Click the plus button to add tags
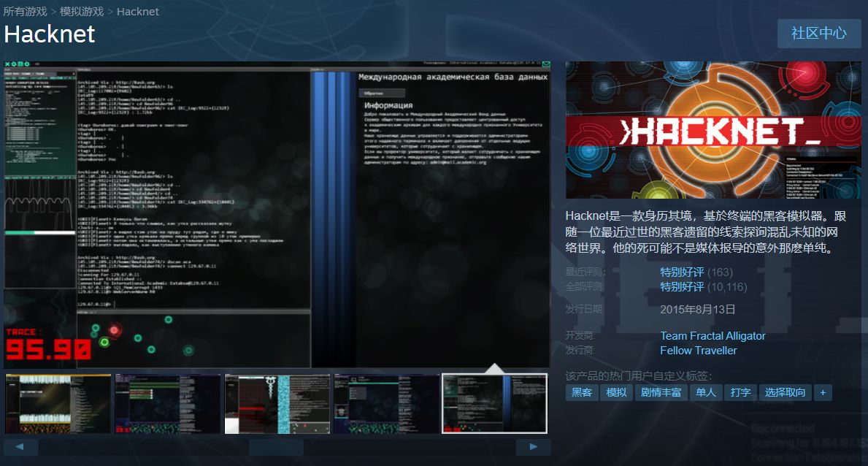868x466 pixels. [823, 392]
